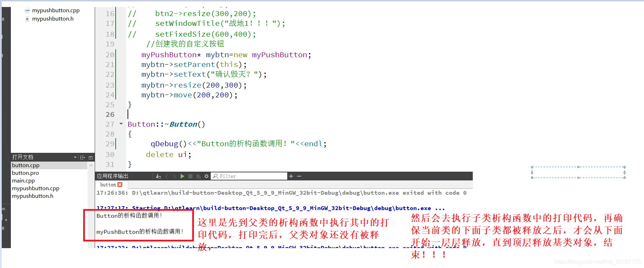
Task: Open the 打开文档 panel dropdown arrow
Action: click(75, 157)
